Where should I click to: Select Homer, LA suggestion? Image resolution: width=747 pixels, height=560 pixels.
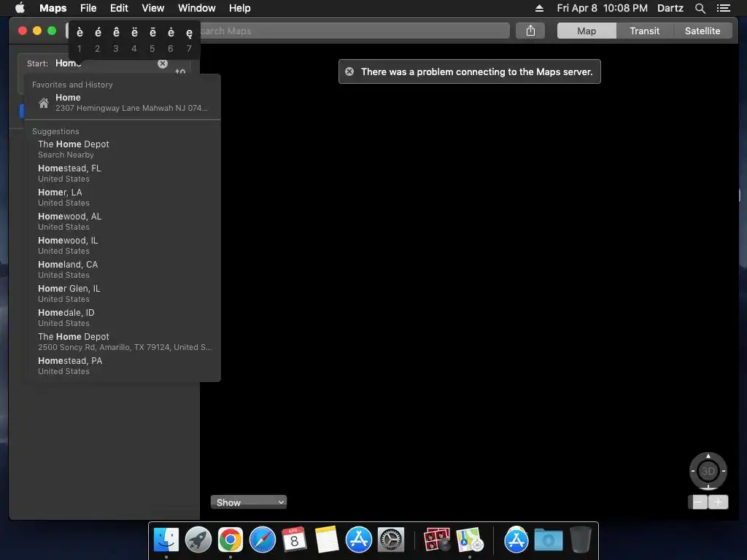pos(123,197)
